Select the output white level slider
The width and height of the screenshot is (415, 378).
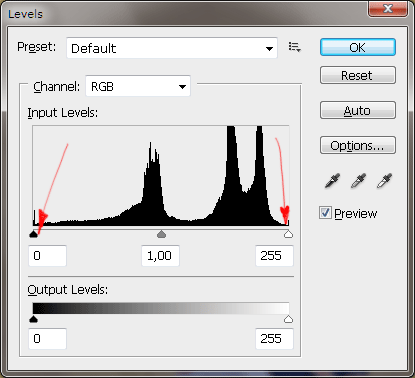pyautogui.click(x=288, y=319)
